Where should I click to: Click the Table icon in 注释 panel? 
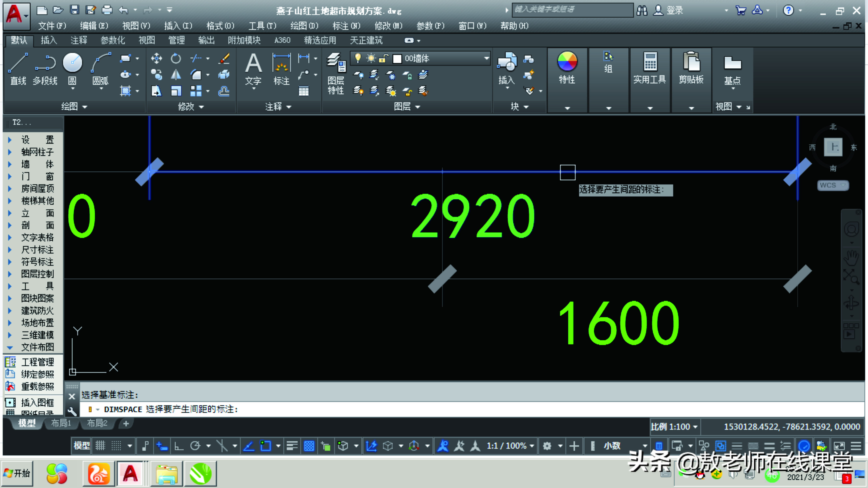[304, 91]
